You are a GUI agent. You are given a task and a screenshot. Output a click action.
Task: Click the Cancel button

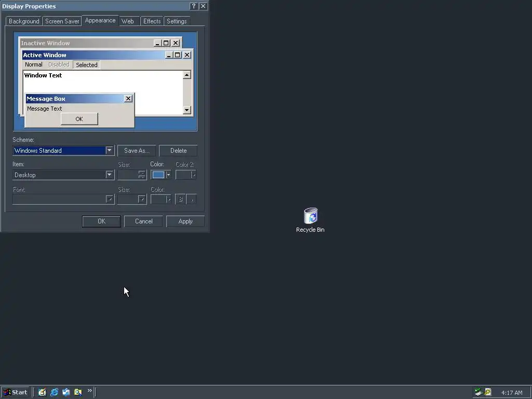click(143, 221)
